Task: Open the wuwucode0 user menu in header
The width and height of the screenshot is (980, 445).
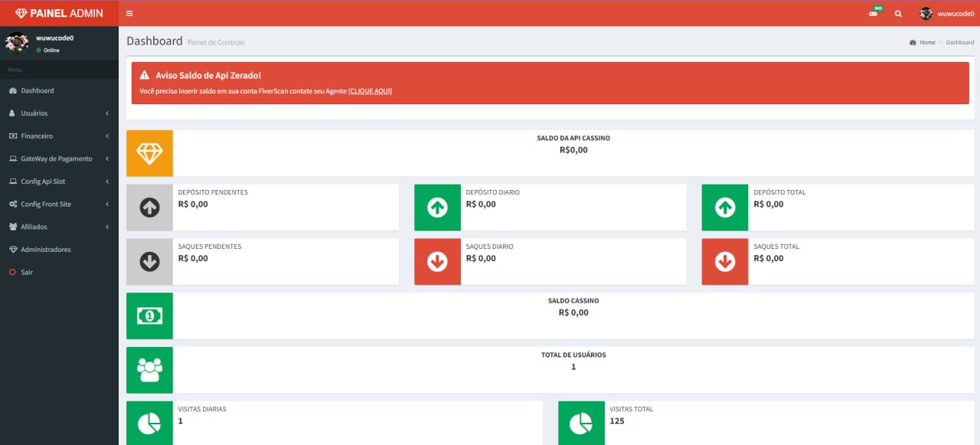Action: click(x=947, y=14)
